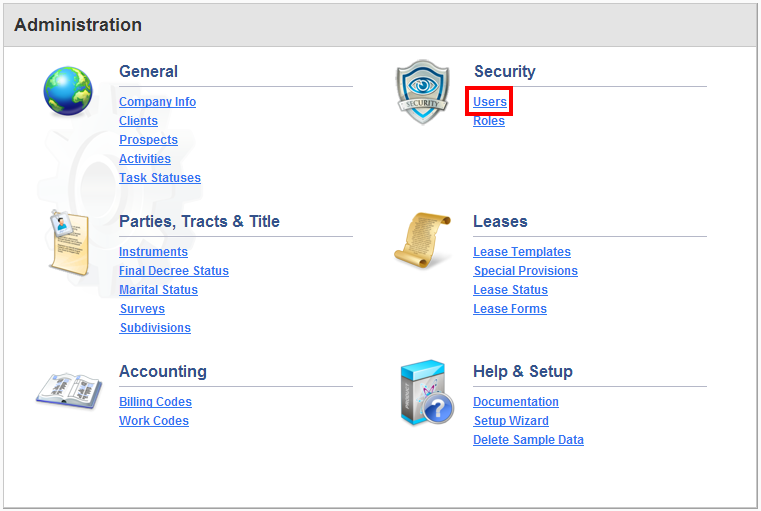Launch the Setup Wizard link

tap(511, 421)
